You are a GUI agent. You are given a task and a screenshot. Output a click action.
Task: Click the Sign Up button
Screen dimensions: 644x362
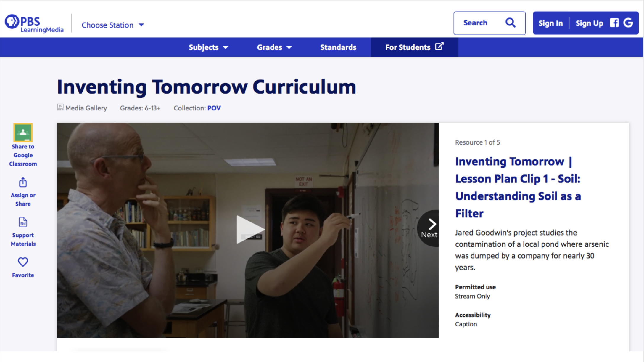coord(589,23)
